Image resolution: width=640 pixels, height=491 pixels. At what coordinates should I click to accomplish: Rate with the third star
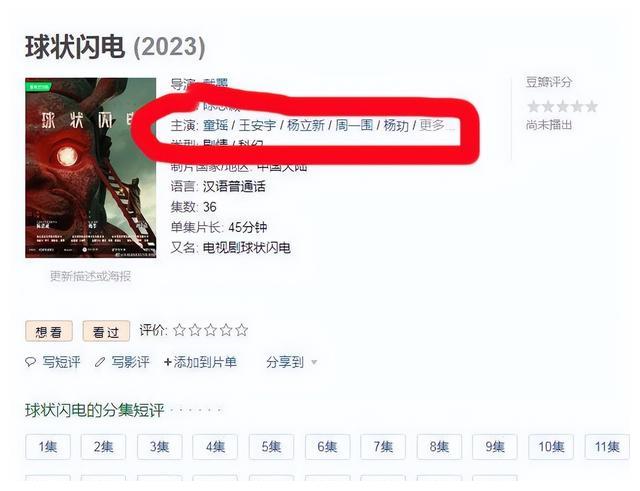pos(210,330)
